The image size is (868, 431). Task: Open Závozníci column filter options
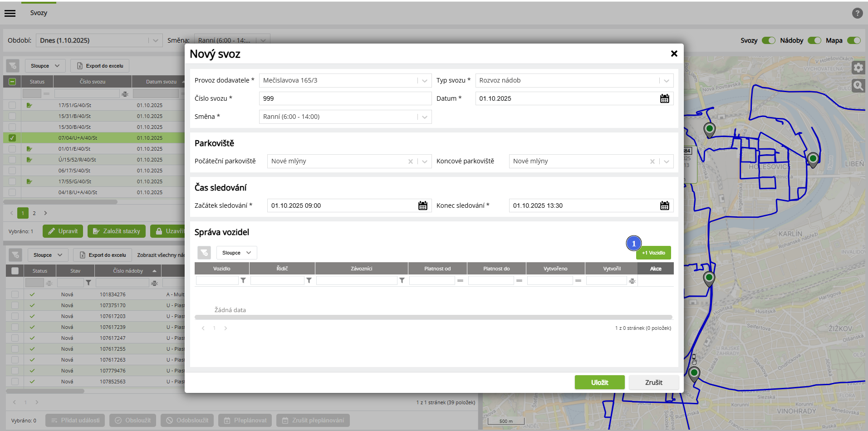coord(402,281)
